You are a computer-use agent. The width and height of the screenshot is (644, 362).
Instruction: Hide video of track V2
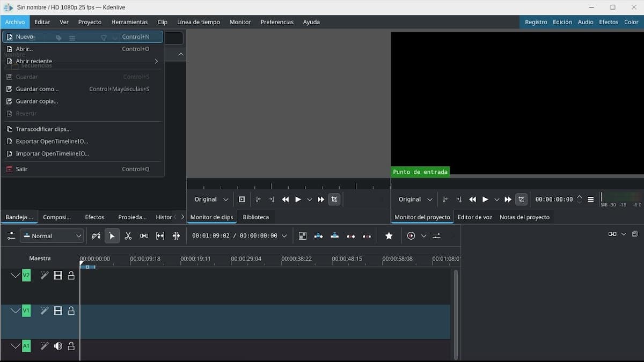[58, 276]
